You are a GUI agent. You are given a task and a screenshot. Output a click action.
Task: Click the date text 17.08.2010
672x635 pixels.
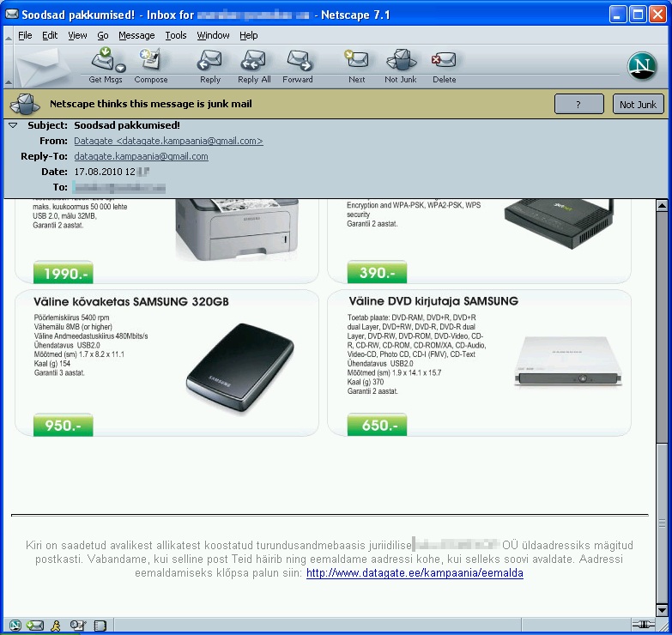pos(99,172)
